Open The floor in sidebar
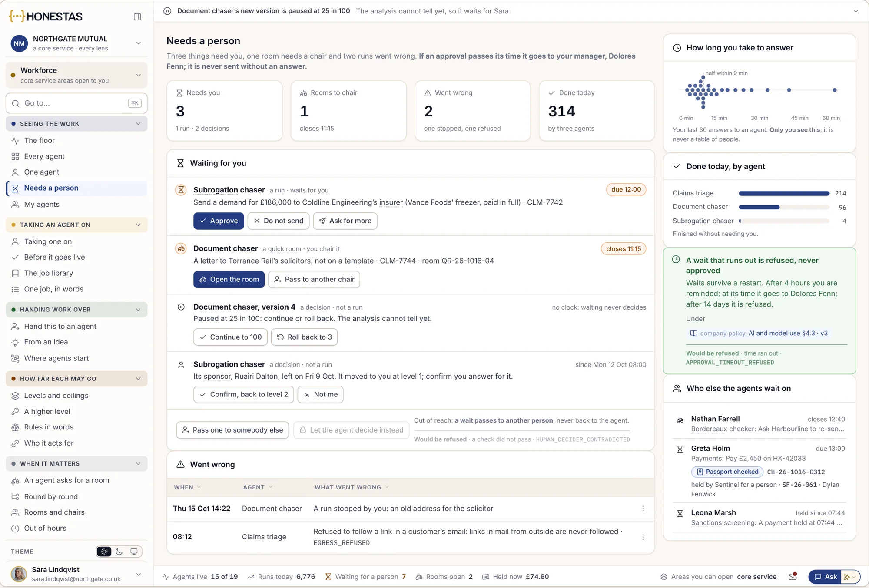The height and width of the screenshot is (588, 869). [76, 140]
